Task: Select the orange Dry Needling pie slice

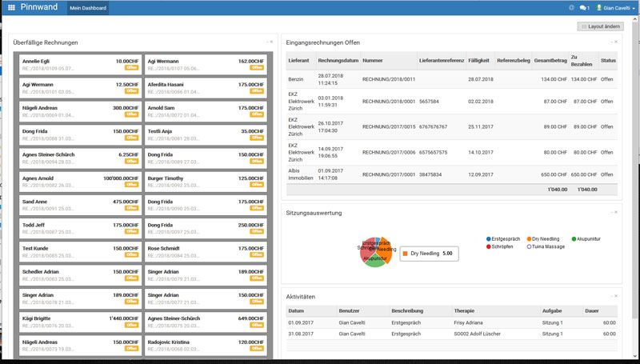Action: click(x=385, y=252)
